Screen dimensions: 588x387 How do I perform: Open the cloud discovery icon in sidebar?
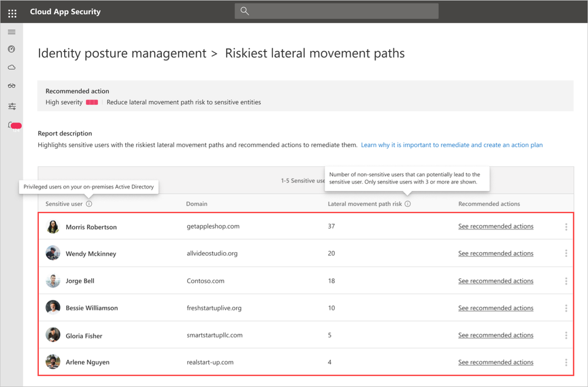pos(12,67)
